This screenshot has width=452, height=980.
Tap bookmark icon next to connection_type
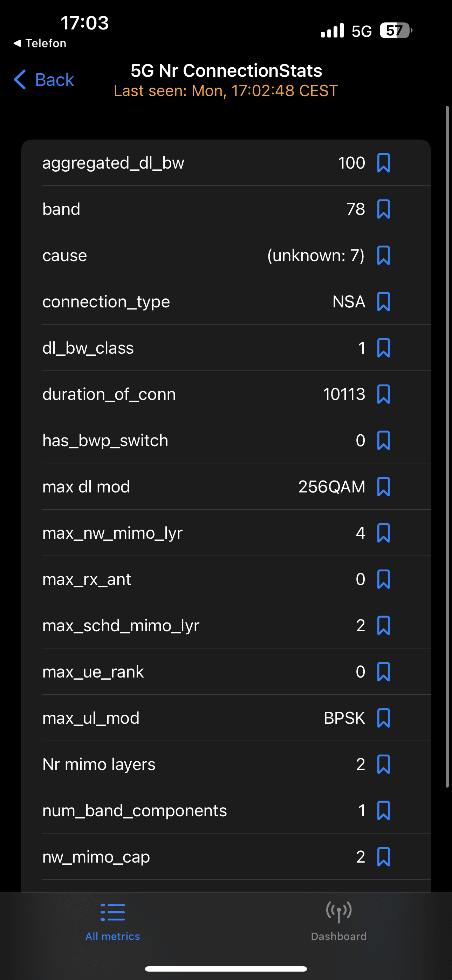[x=383, y=302]
